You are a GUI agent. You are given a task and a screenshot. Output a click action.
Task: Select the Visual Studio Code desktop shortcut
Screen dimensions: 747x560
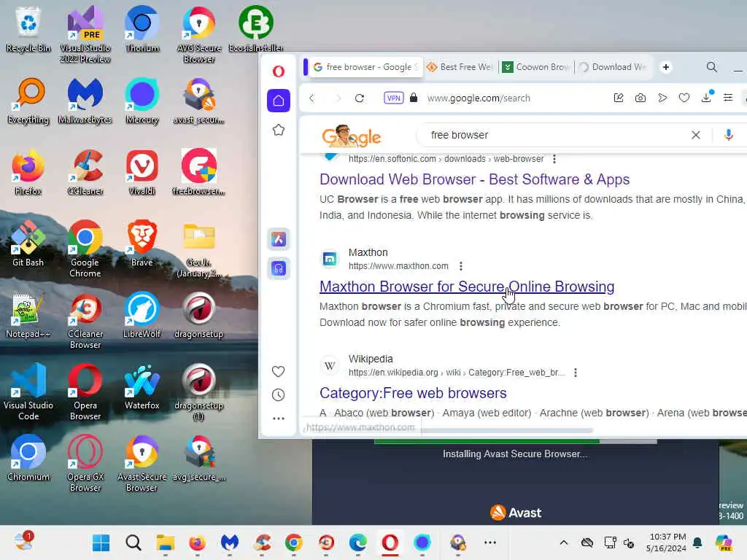coord(28,392)
